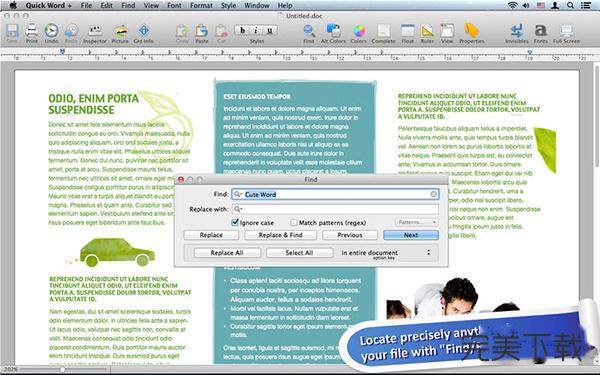This screenshot has width=600, height=375.
Task: Open the Style menu
Action: point(228,5)
